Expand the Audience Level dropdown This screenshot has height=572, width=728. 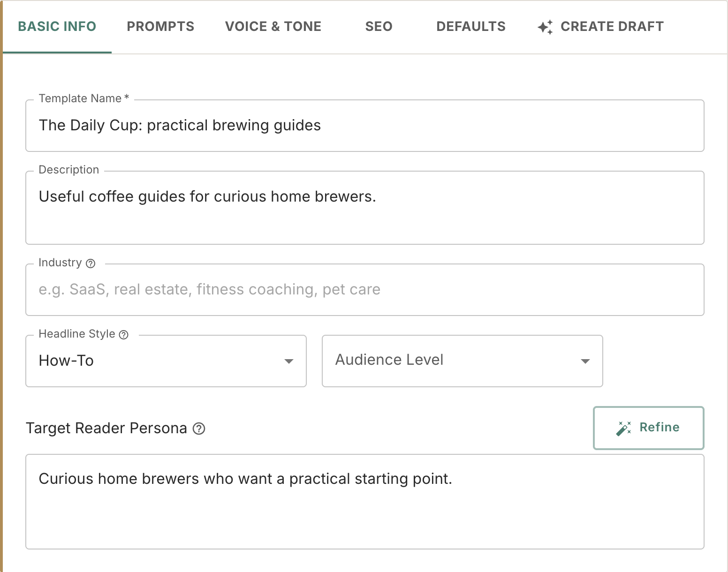point(462,361)
